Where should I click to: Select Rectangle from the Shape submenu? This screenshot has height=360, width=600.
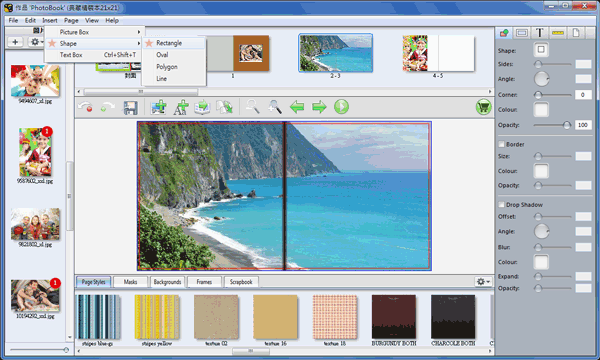[174, 43]
